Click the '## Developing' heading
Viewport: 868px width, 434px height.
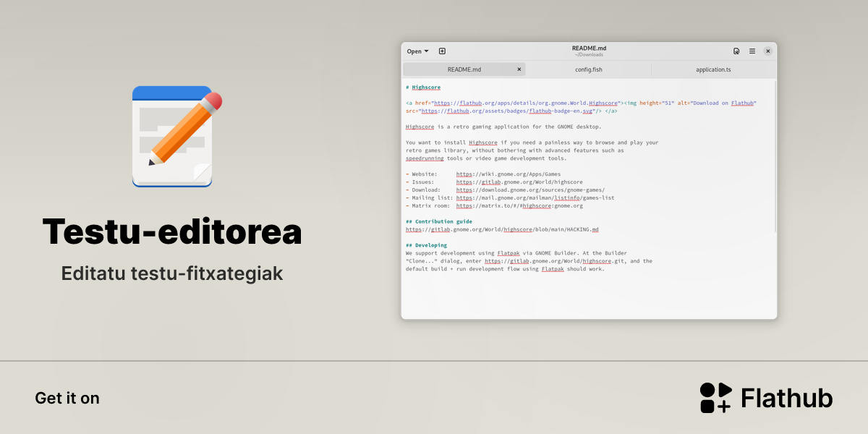[427, 245]
